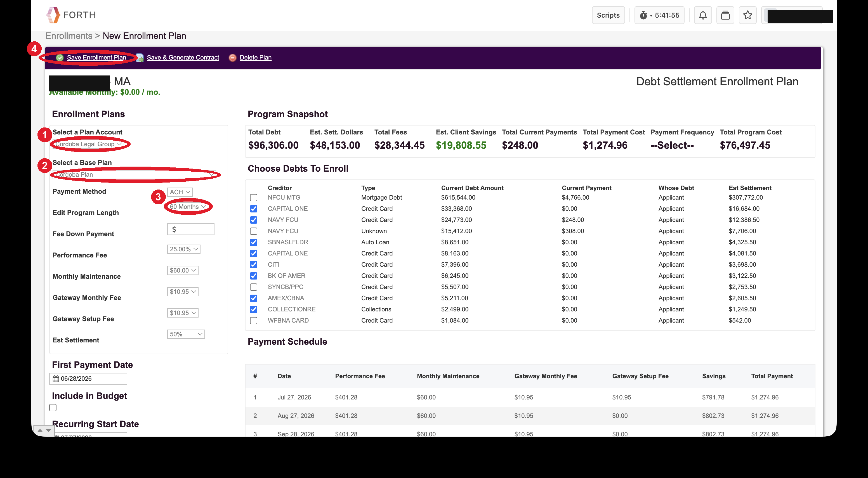The width and height of the screenshot is (868, 478).
Task: Click the Delete Plan link
Action: (256, 58)
